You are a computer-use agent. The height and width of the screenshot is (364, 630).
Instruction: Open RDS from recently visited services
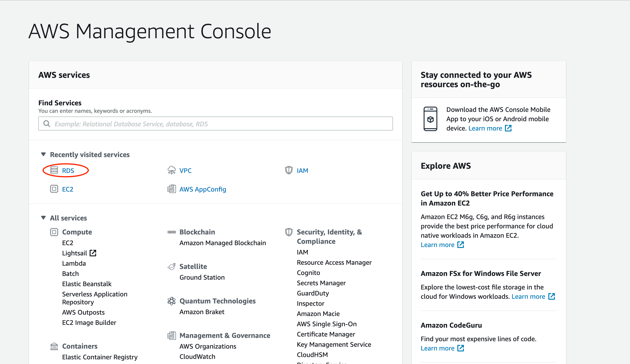click(x=68, y=171)
